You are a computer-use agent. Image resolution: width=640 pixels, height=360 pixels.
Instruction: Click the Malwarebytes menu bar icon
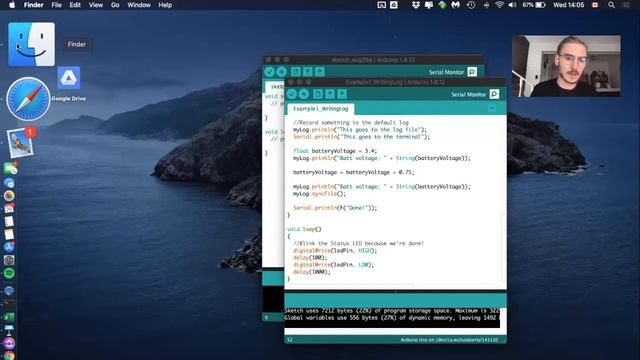(456, 5)
